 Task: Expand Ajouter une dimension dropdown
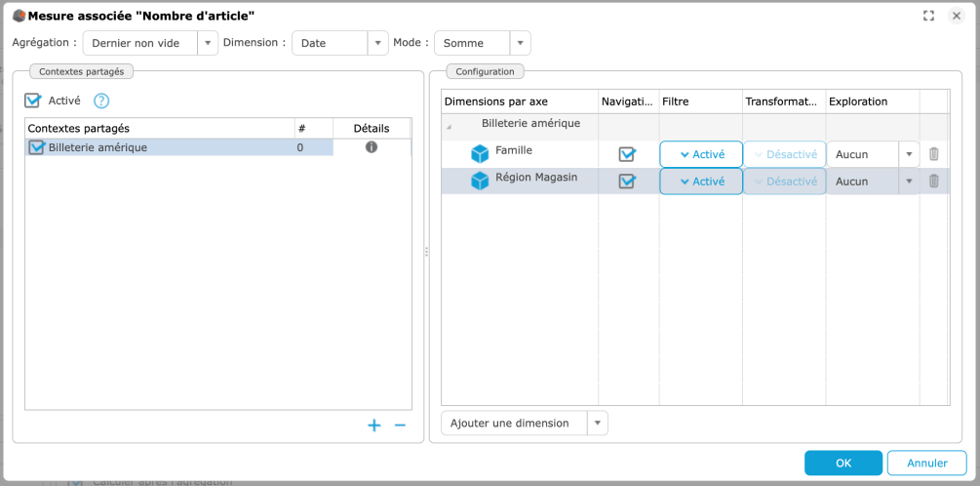pos(597,423)
